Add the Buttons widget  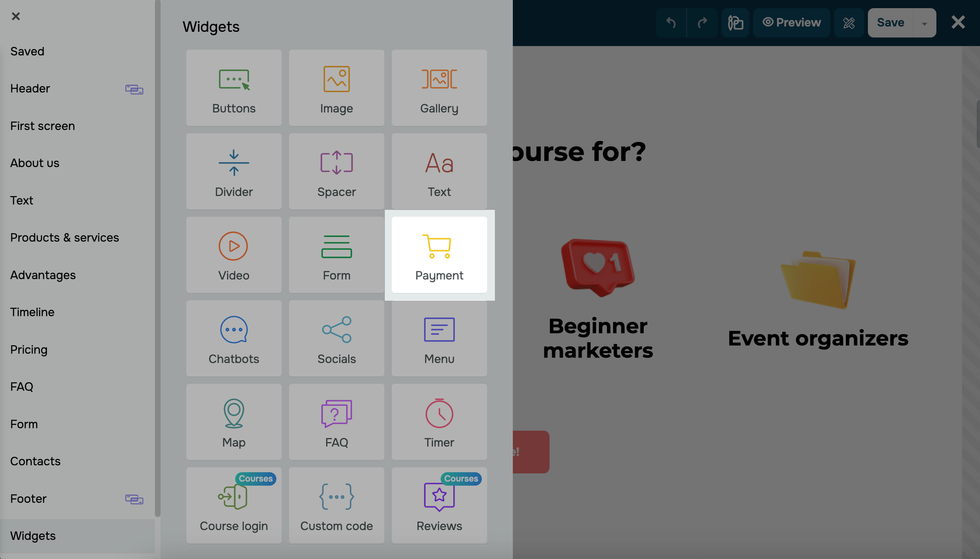[234, 88]
